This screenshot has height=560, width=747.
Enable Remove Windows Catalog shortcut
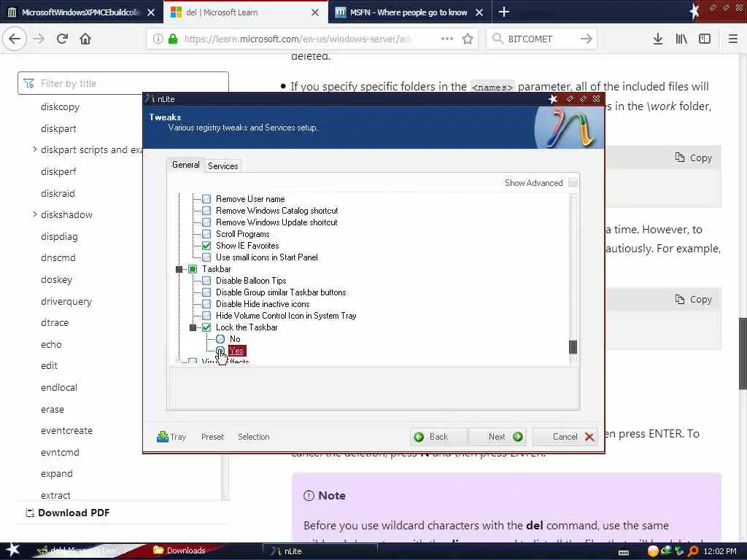click(x=206, y=211)
